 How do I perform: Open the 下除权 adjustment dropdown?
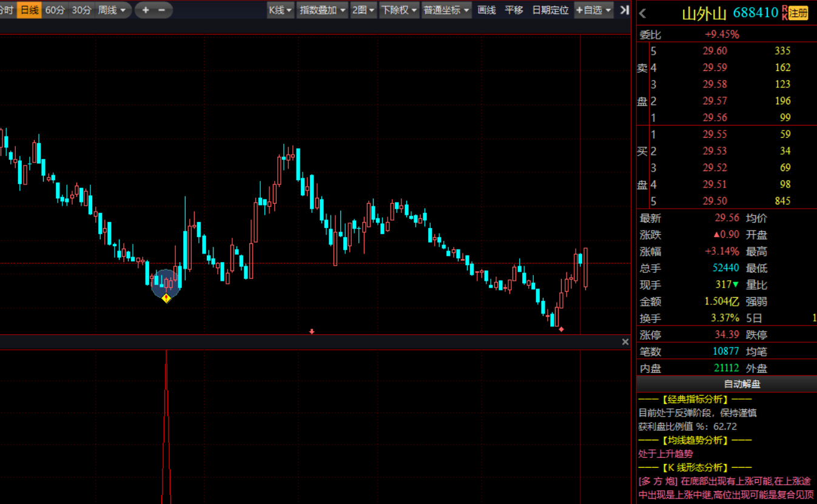(x=399, y=10)
